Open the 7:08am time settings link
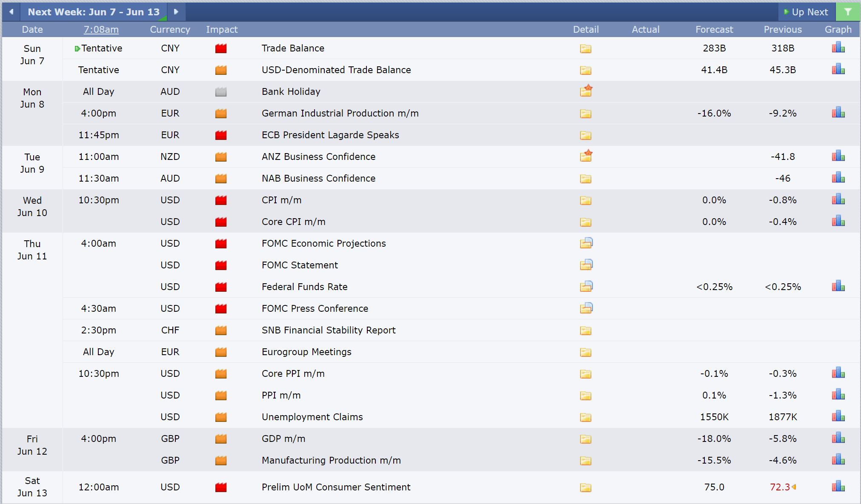The image size is (861, 504). 101,29
